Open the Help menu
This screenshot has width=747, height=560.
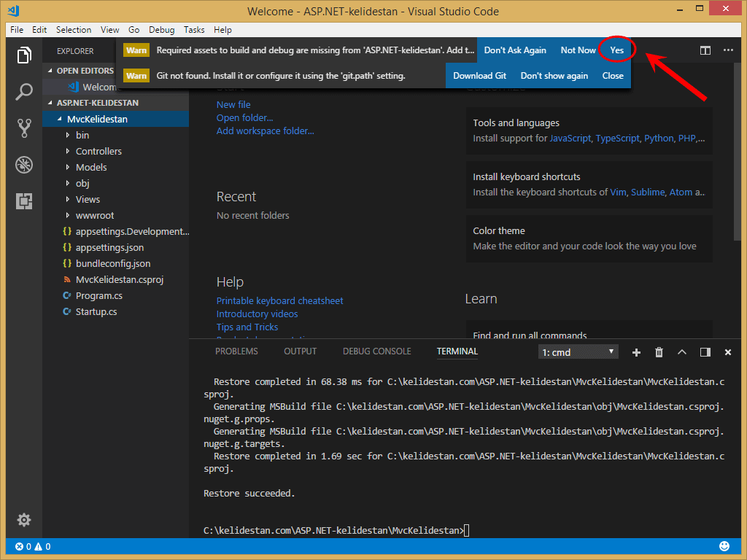click(x=222, y=29)
